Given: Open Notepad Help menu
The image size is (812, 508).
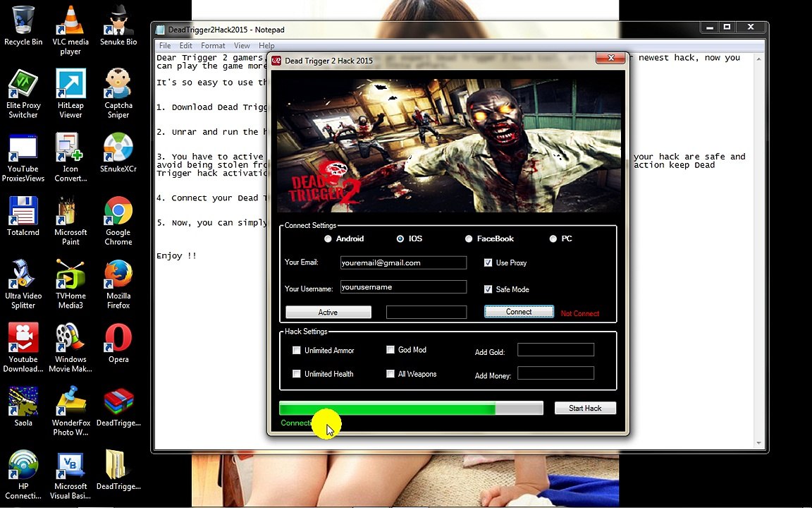Looking at the screenshot, I should tap(266, 46).
